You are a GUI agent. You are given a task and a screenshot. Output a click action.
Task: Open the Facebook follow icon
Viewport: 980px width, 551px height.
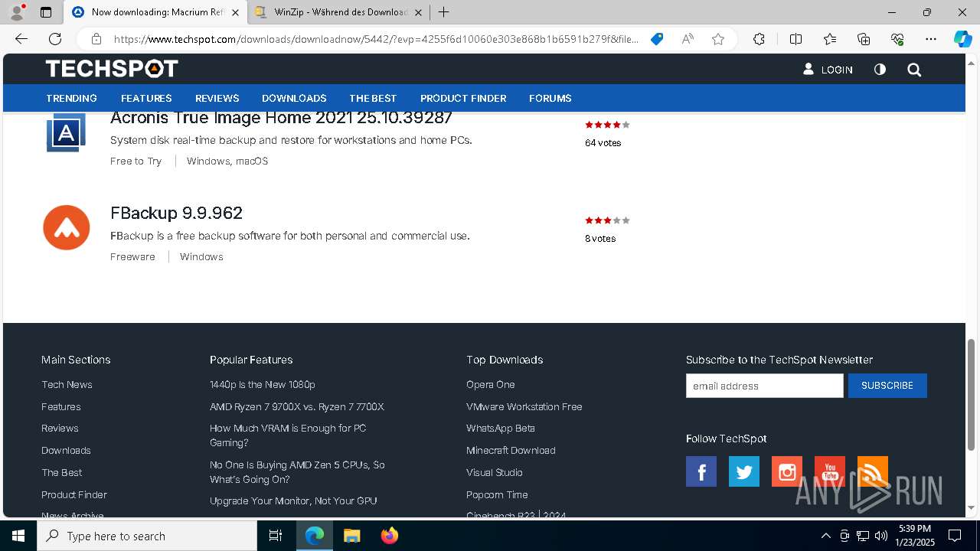[701, 471]
